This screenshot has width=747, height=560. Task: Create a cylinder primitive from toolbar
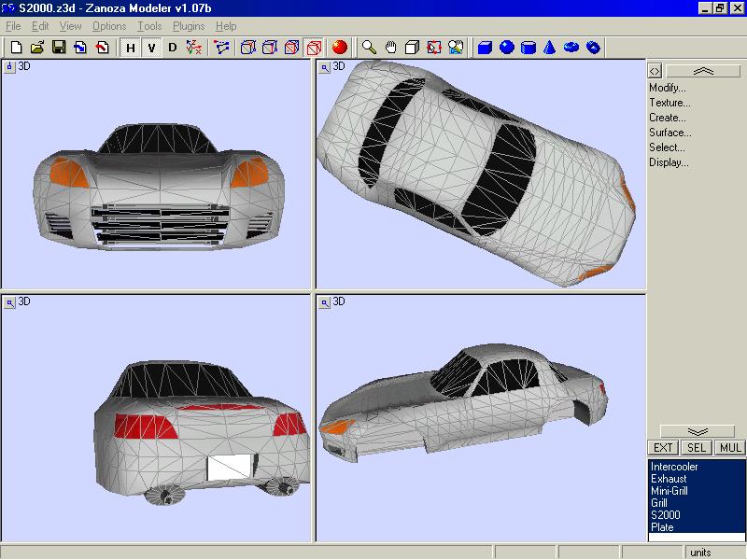pyautogui.click(x=529, y=47)
